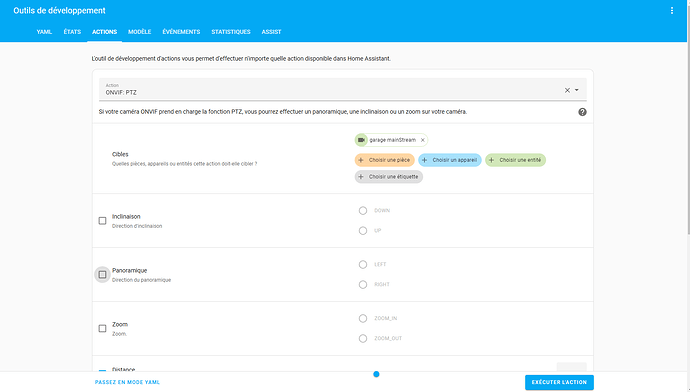
Task: Switch to the YAML tab
Action: click(x=44, y=32)
